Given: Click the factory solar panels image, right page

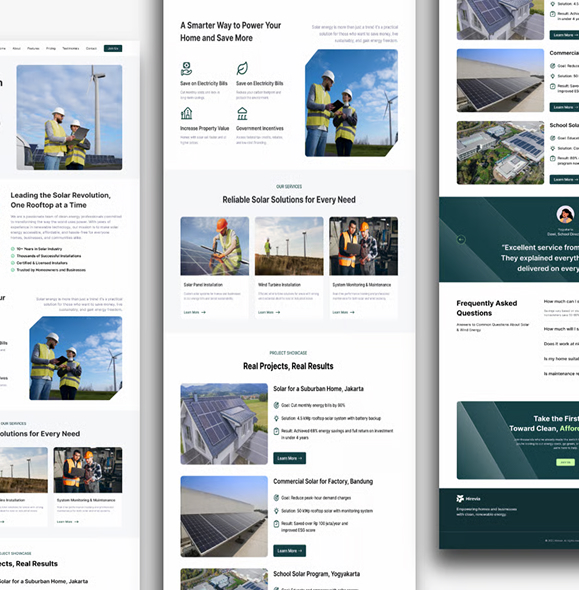Looking at the screenshot, I should tap(500, 81).
